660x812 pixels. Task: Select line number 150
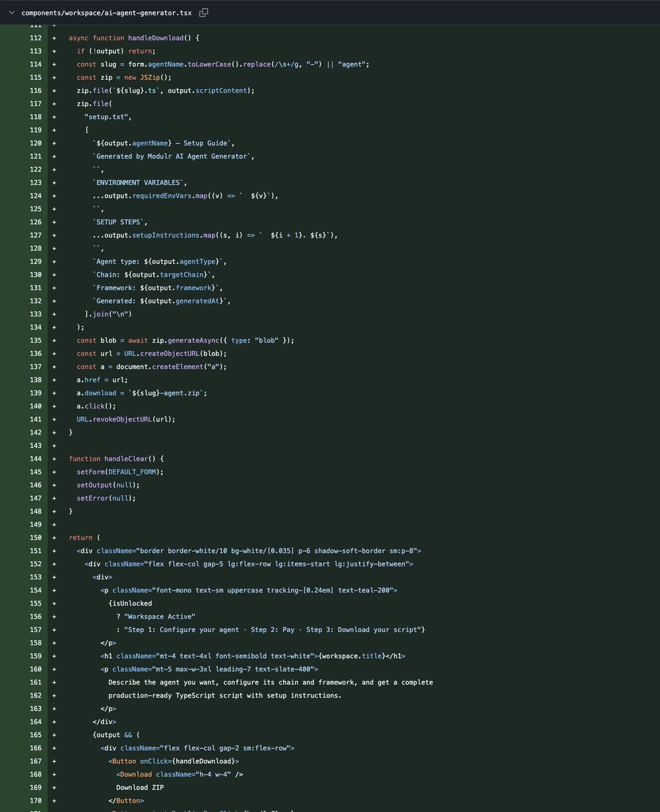coord(36,538)
